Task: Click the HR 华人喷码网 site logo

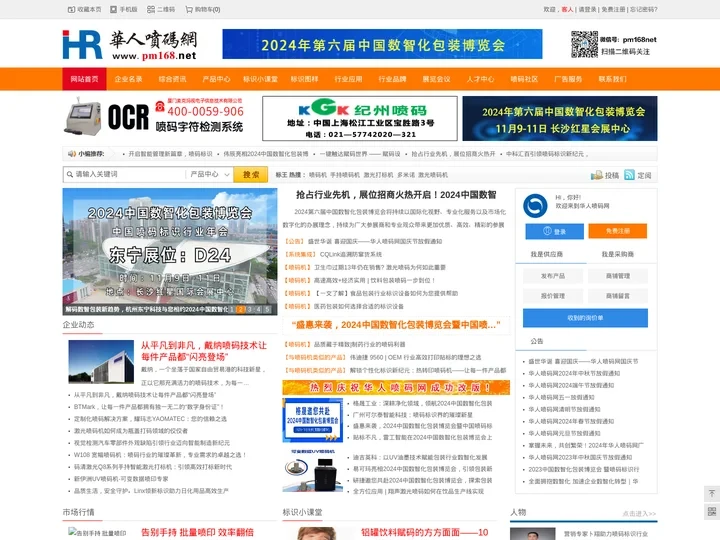Action: tap(130, 45)
